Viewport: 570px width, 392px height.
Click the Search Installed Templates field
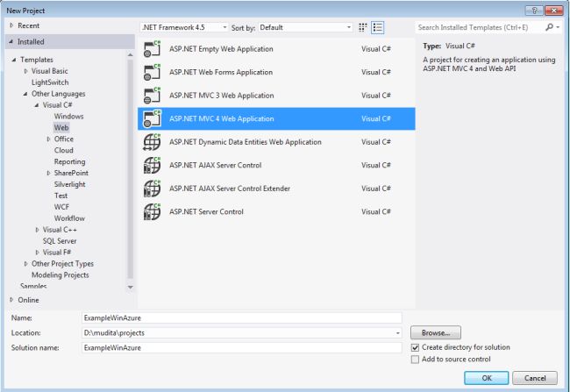click(x=480, y=27)
